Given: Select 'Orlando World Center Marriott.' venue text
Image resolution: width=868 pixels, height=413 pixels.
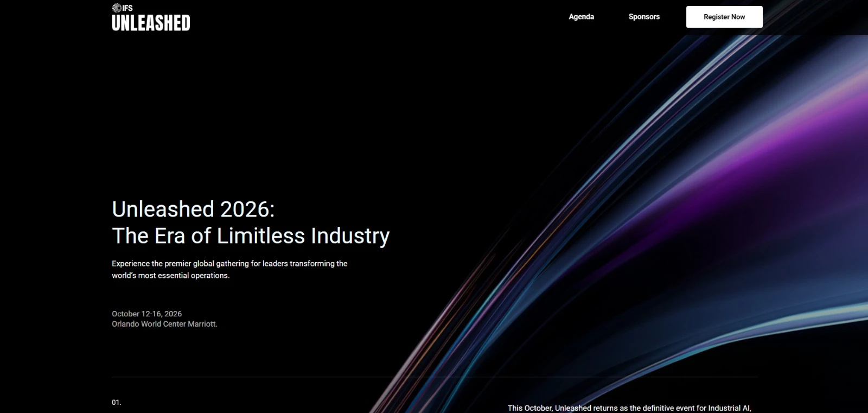Looking at the screenshot, I should (164, 324).
